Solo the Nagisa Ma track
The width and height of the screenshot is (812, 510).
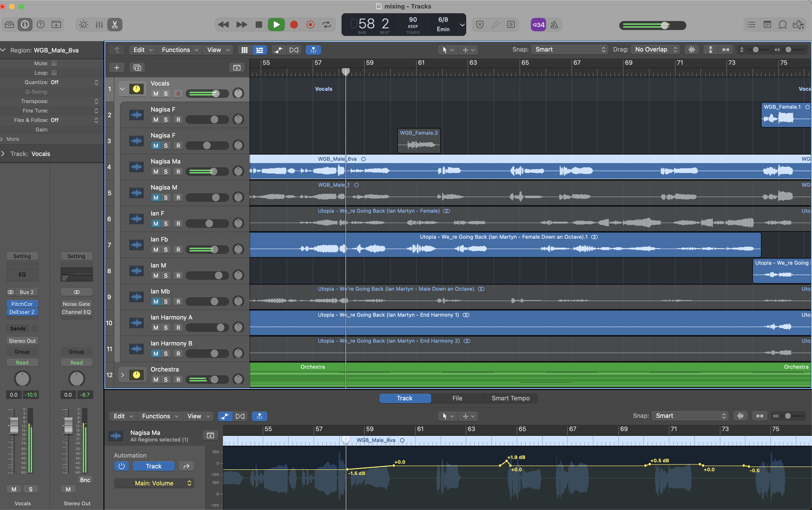click(166, 172)
